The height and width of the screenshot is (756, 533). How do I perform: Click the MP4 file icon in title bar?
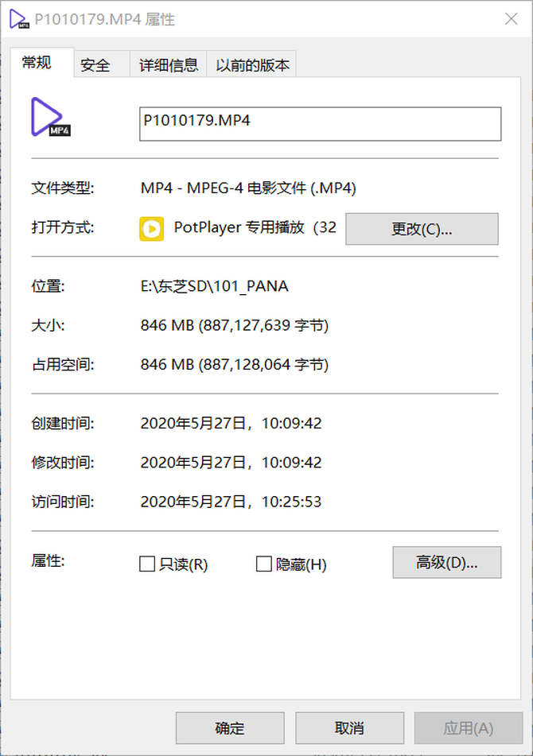pos(18,19)
